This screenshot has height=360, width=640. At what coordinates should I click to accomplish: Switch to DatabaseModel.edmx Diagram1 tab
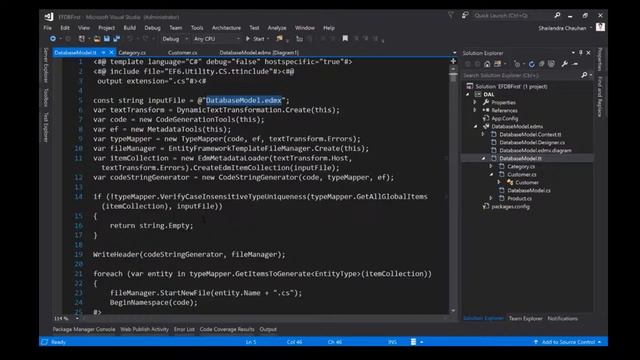click(x=259, y=53)
